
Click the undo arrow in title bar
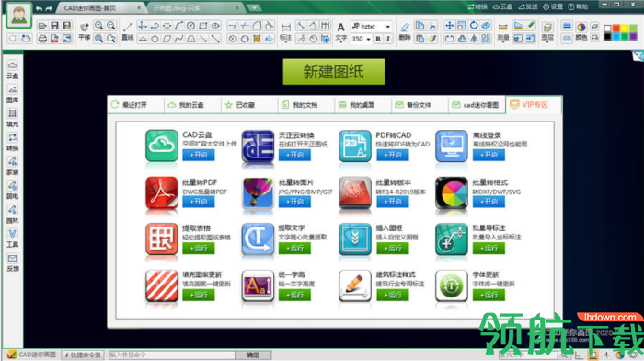[x=39, y=8]
